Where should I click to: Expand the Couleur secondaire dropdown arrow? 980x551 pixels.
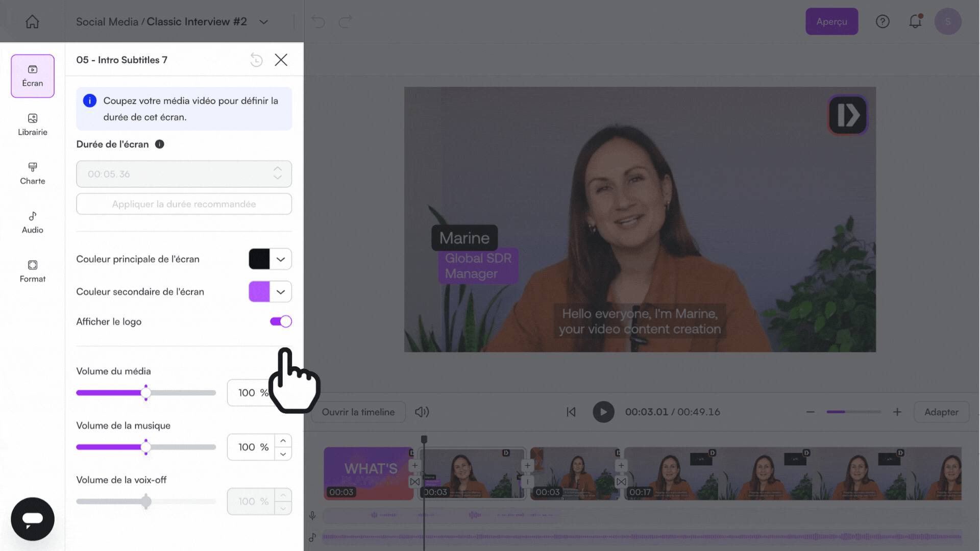281,292
